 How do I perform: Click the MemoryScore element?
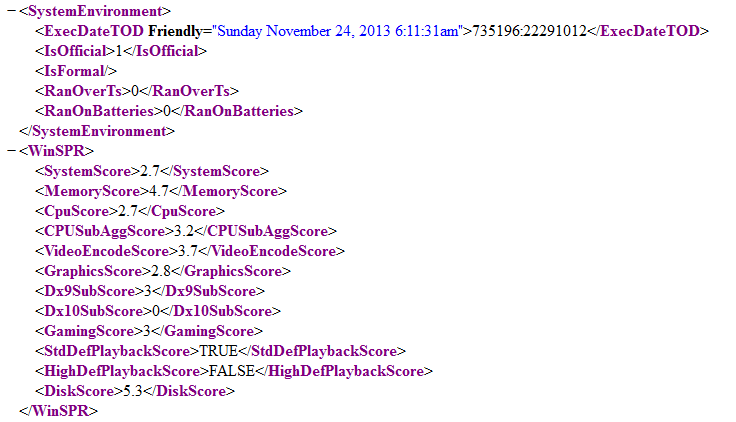click(160, 191)
